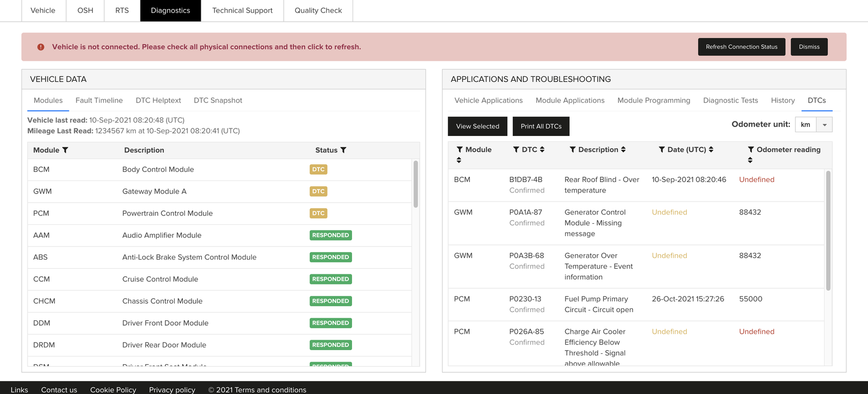868x394 pixels.
Task: Click the Print All DTCs button
Action: pos(541,126)
